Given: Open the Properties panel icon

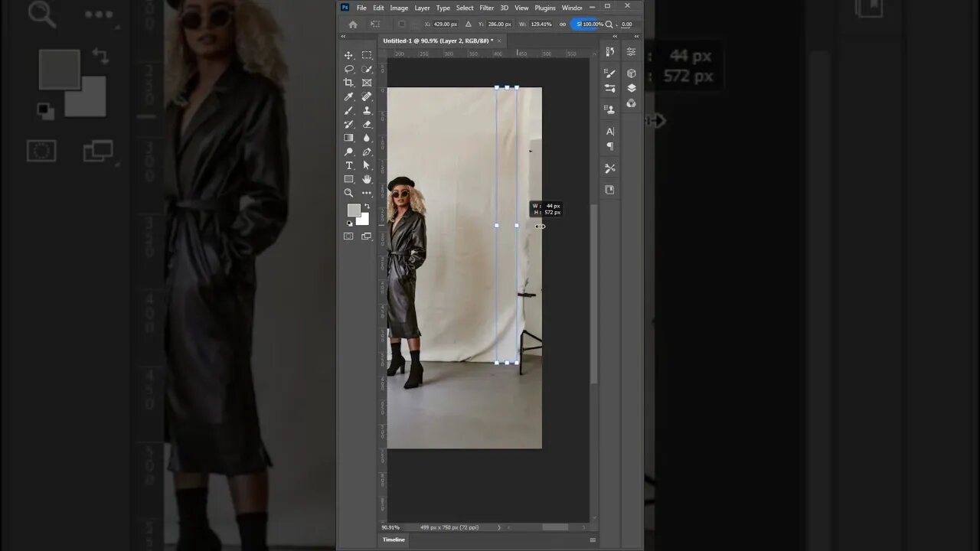Looking at the screenshot, I should pos(631,52).
